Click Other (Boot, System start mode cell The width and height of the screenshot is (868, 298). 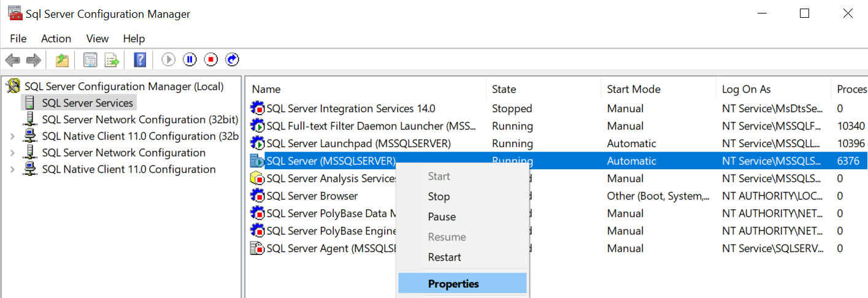(658, 196)
